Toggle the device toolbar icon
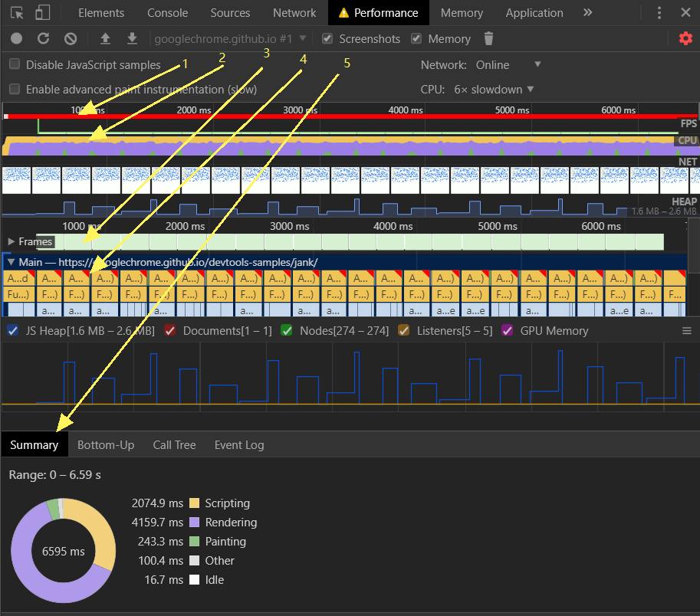Viewport: 700px width, 616px height. click(43, 13)
